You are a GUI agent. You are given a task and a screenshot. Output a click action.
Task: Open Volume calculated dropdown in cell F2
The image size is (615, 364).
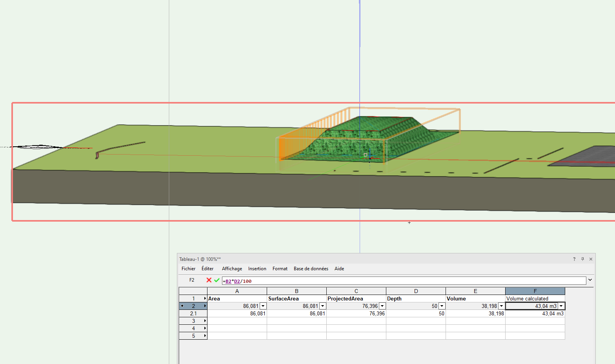point(561,306)
